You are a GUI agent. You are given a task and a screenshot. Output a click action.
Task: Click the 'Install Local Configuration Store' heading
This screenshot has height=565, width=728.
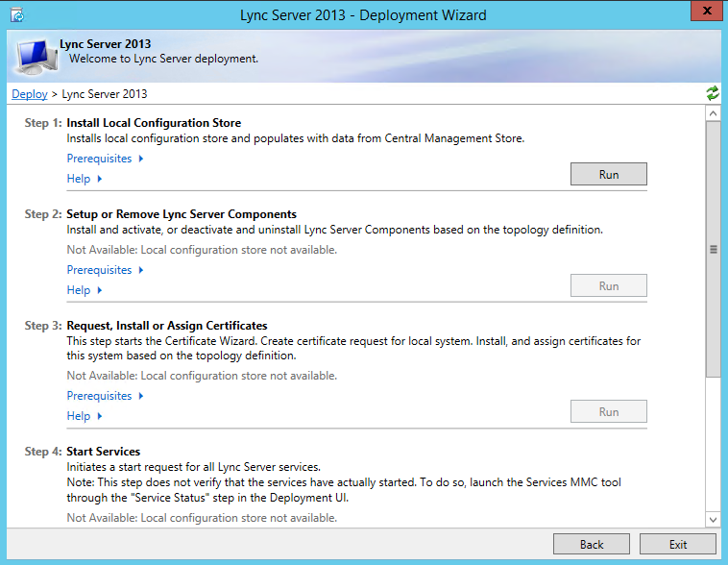coord(154,123)
